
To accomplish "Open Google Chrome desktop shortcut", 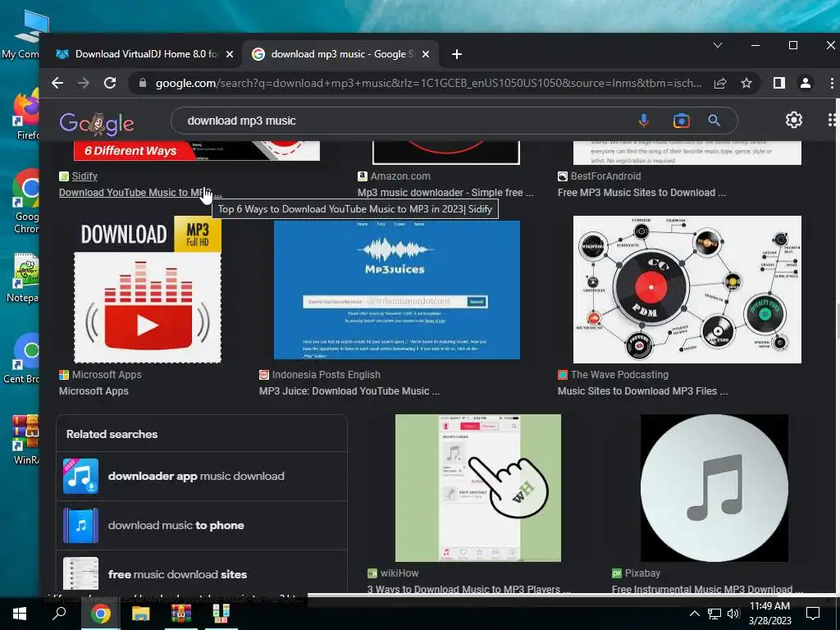I will click(26, 201).
